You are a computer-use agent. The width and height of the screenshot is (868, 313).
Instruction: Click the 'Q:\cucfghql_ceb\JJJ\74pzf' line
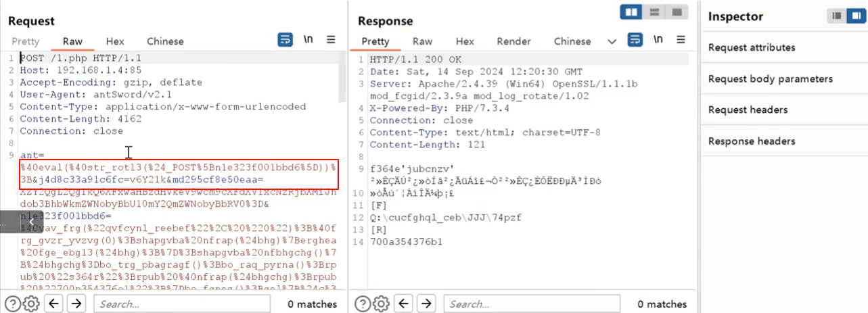coord(446,217)
